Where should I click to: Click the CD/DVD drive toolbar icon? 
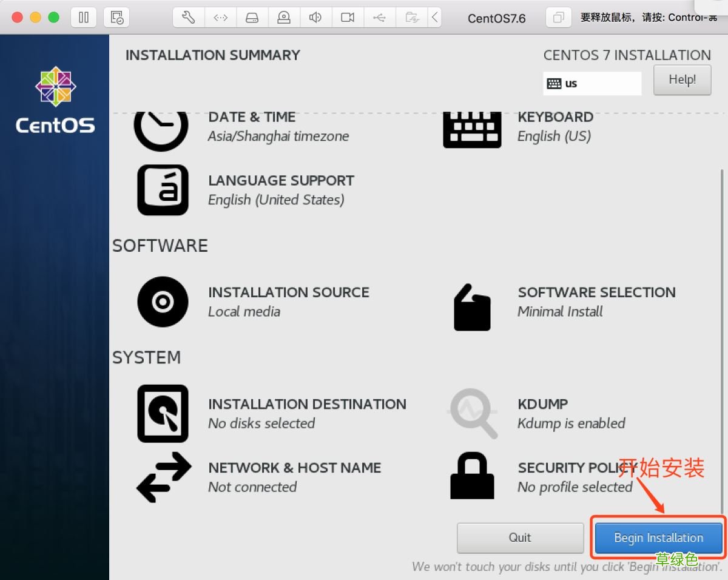pyautogui.click(x=252, y=17)
